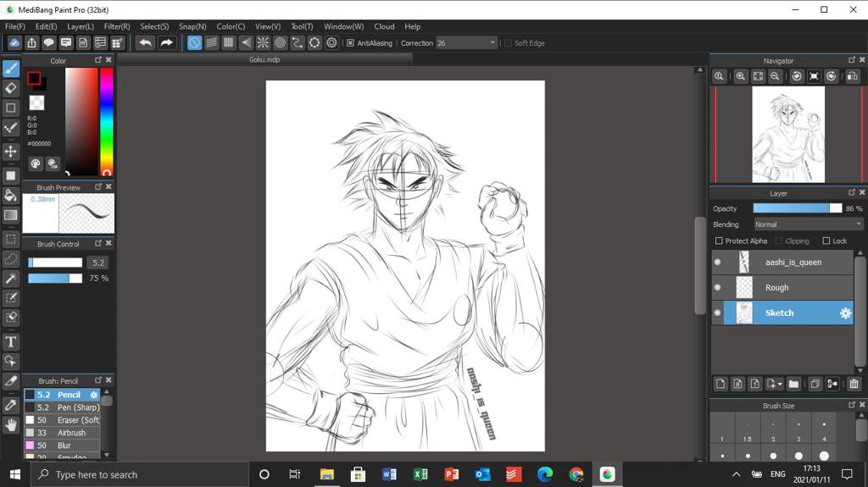This screenshot has width=868, height=487.
Task: Toggle the AntiAliasing checkbox
Action: coord(350,42)
